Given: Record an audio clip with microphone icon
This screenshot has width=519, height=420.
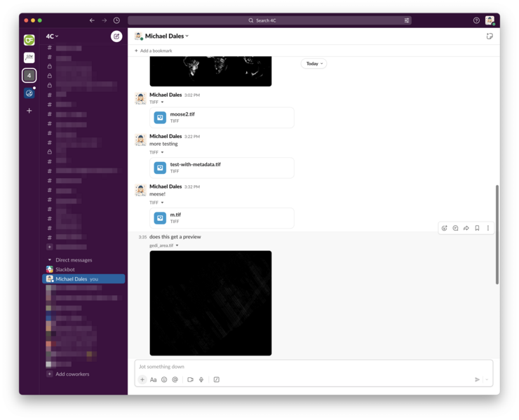Looking at the screenshot, I should 201,379.
